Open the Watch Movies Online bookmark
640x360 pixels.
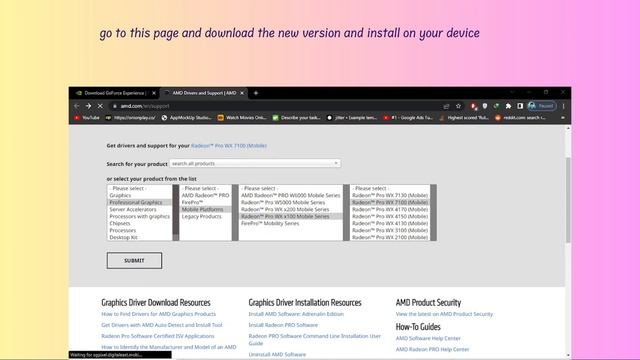242,118
